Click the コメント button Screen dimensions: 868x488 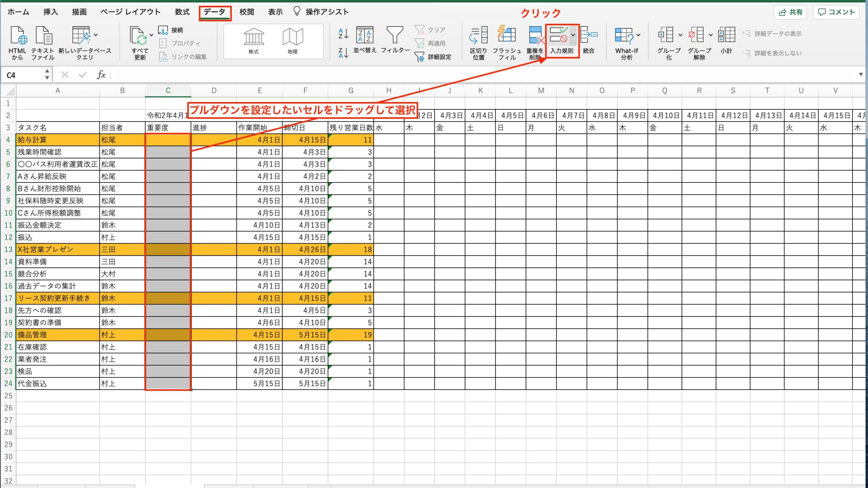pyautogui.click(x=836, y=13)
